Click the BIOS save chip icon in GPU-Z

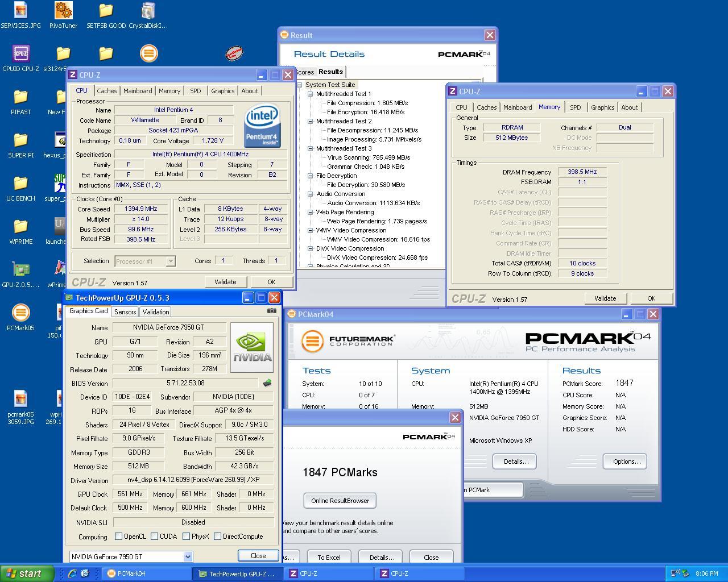pyautogui.click(x=267, y=383)
